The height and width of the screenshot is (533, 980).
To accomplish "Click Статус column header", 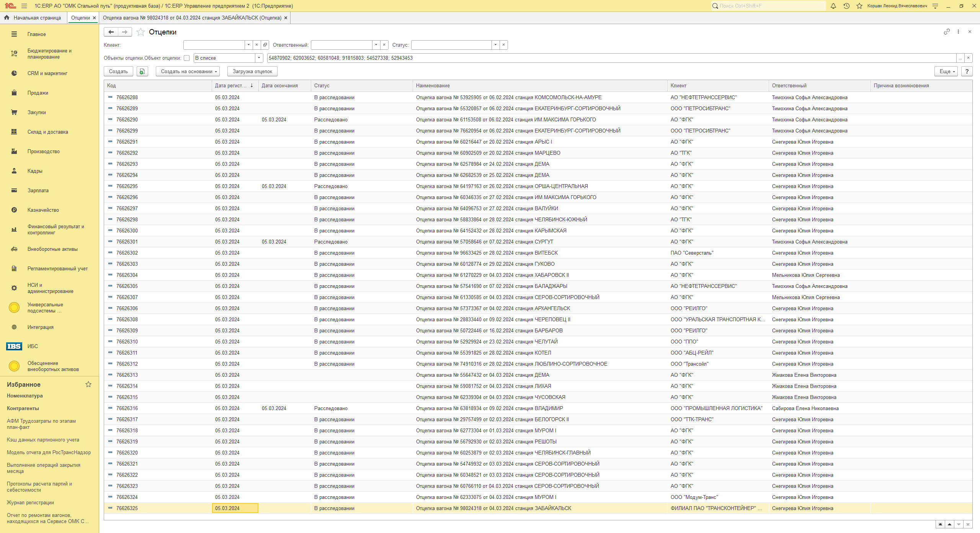I will 362,85.
